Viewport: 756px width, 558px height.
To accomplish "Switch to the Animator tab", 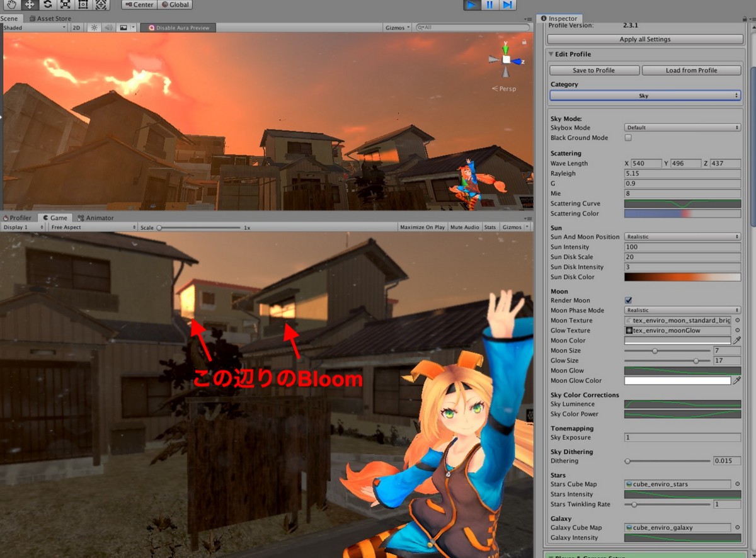I will point(96,218).
